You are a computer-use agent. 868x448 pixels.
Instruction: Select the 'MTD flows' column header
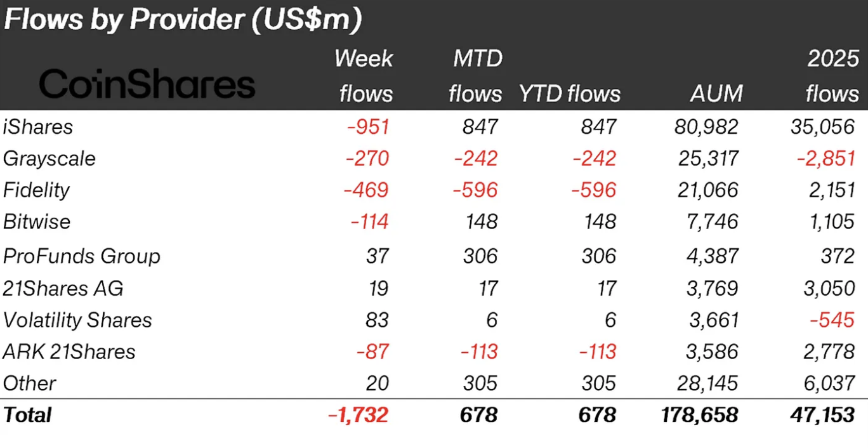click(x=476, y=76)
